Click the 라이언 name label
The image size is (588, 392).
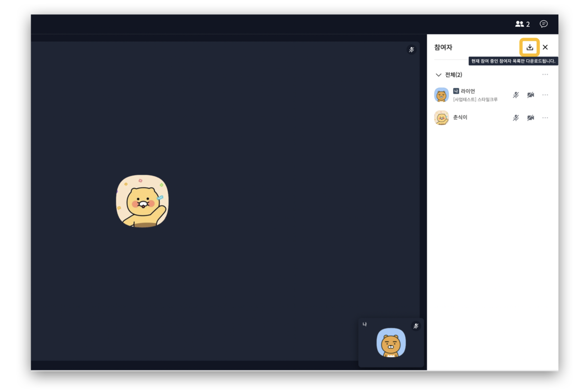point(468,91)
